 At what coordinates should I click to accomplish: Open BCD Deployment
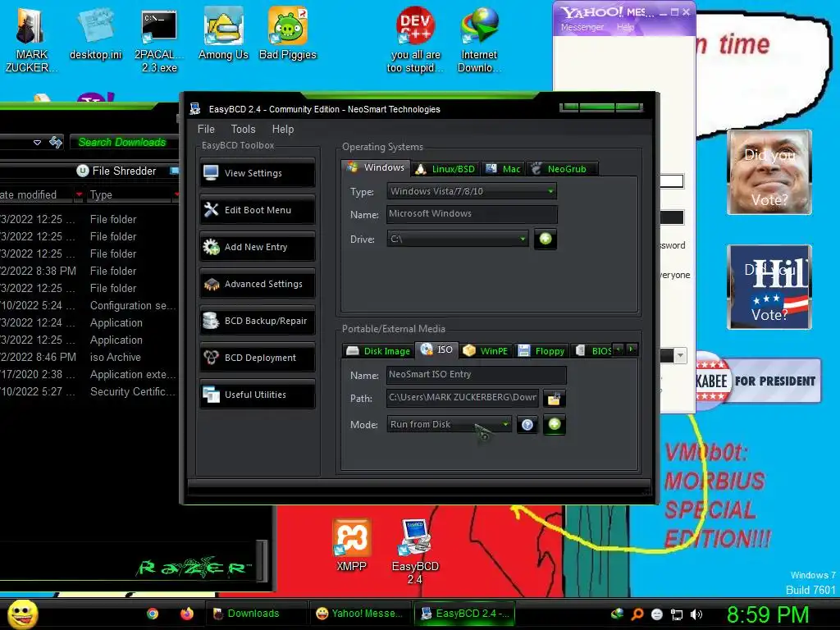click(257, 358)
